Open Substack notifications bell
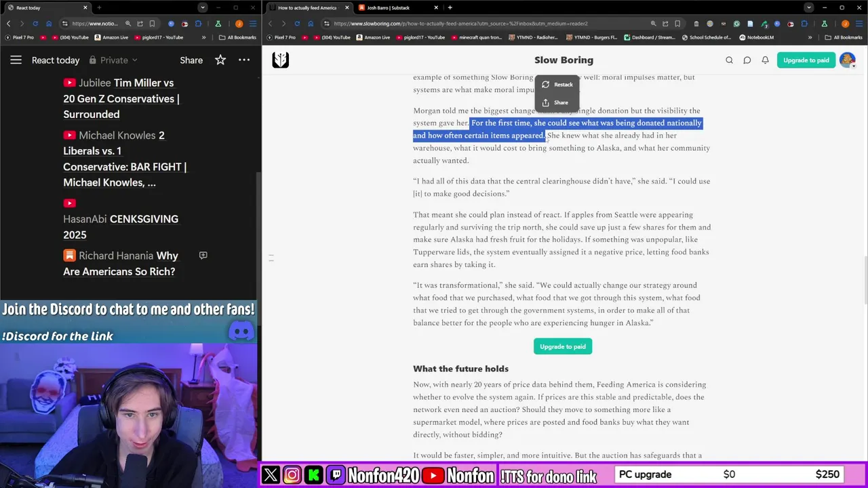 (765, 60)
